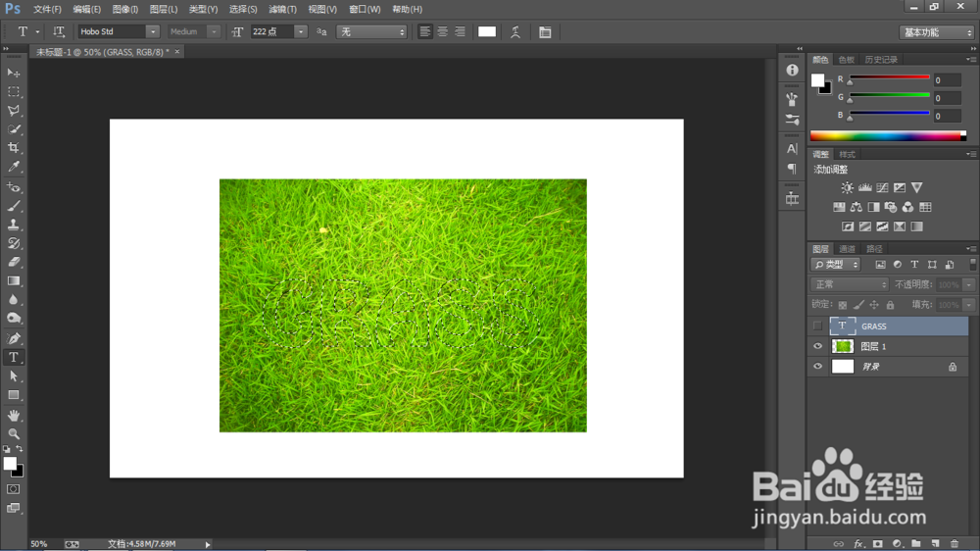Screen dimensions: 980x551
Task: Click the text color swatch in options bar
Action: (487, 31)
